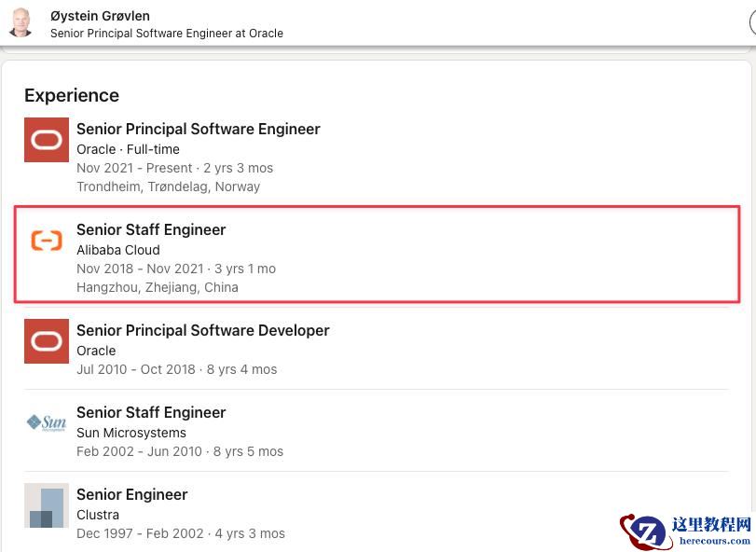Click the Experience section heading
Viewport: 756px width, 552px height.
click(x=72, y=95)
